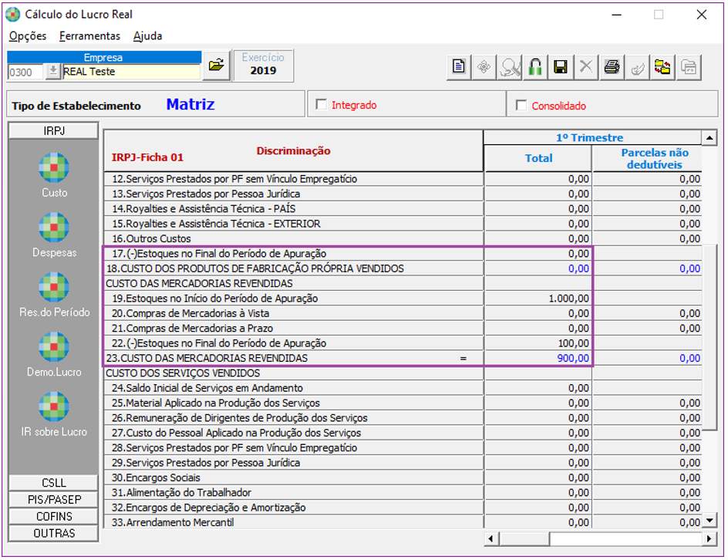Image resolution: width=728 pixels, height=560 pixels.
Task: Click the green padlock toolbar icon
Action: 535,67
